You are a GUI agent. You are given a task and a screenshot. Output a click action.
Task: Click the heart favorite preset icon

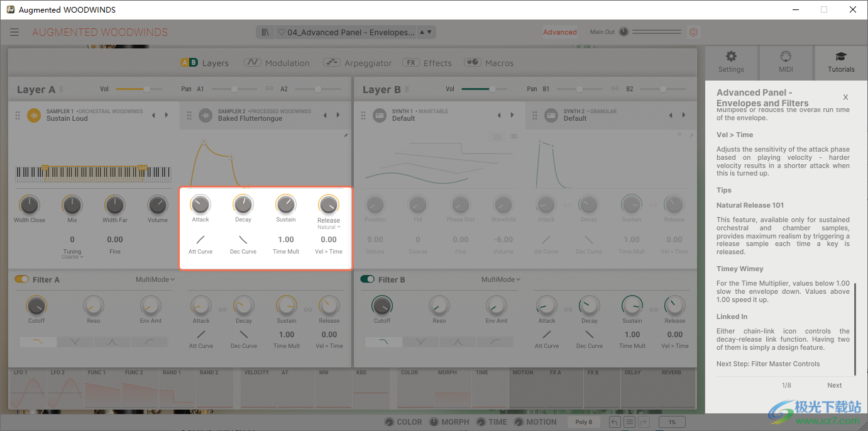(x=282, y=32)
